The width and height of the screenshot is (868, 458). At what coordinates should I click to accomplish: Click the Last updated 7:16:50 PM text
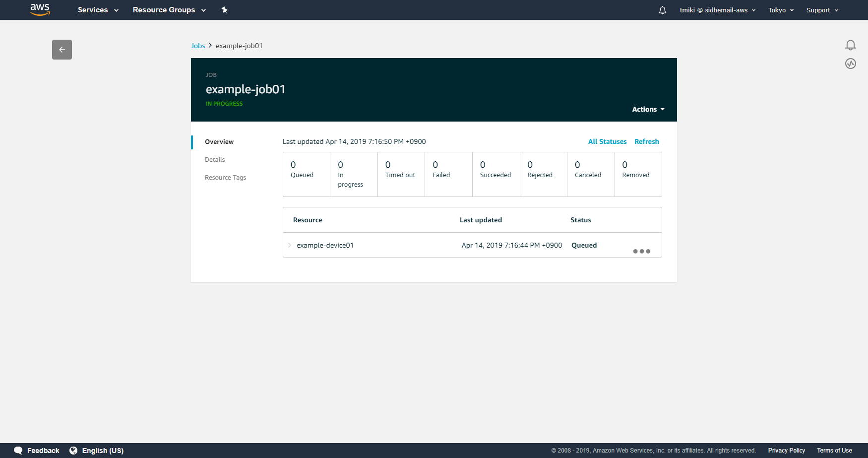[354, 141]
